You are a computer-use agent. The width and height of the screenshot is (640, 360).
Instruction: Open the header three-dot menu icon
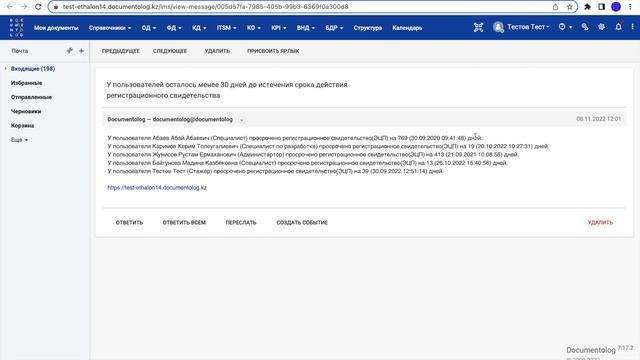click(x=633, y=27)
